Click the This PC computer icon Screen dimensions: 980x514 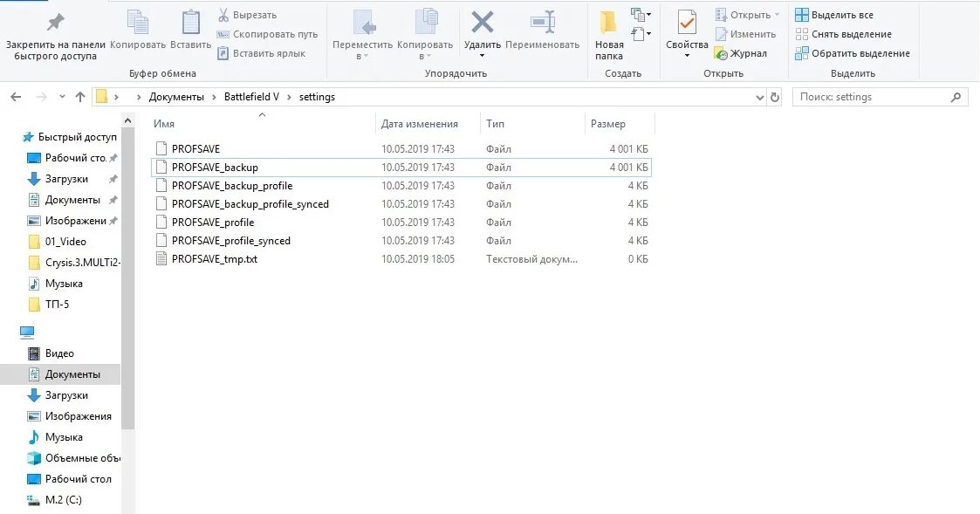click(27, 332)
